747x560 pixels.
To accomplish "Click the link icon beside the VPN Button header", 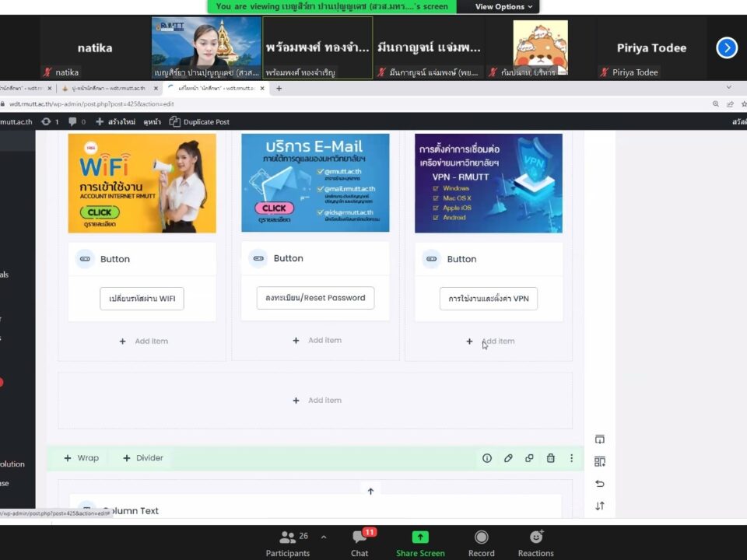I will [x=432, y=259].
